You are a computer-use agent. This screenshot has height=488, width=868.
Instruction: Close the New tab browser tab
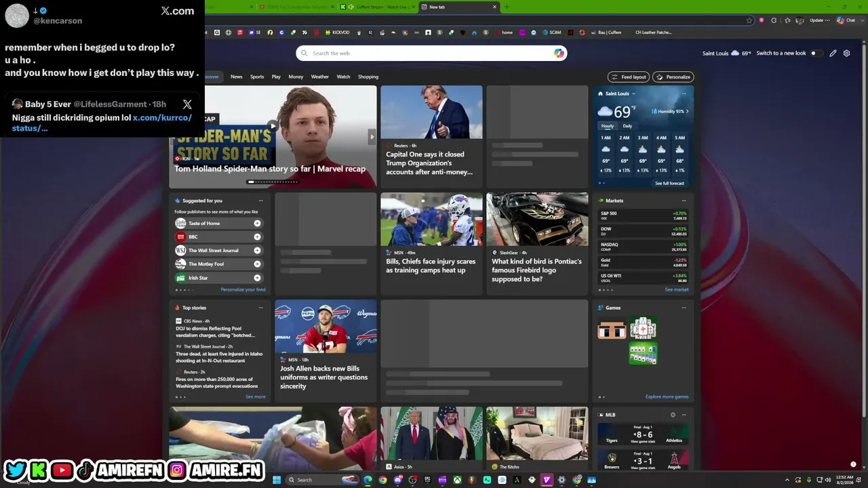494,7
